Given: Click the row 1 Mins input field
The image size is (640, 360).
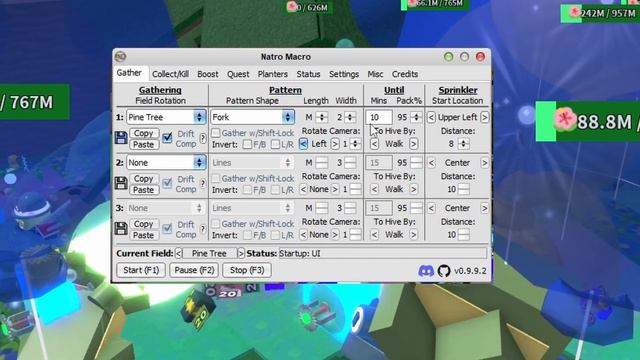Looking at the screenshot, I should 379,117.
